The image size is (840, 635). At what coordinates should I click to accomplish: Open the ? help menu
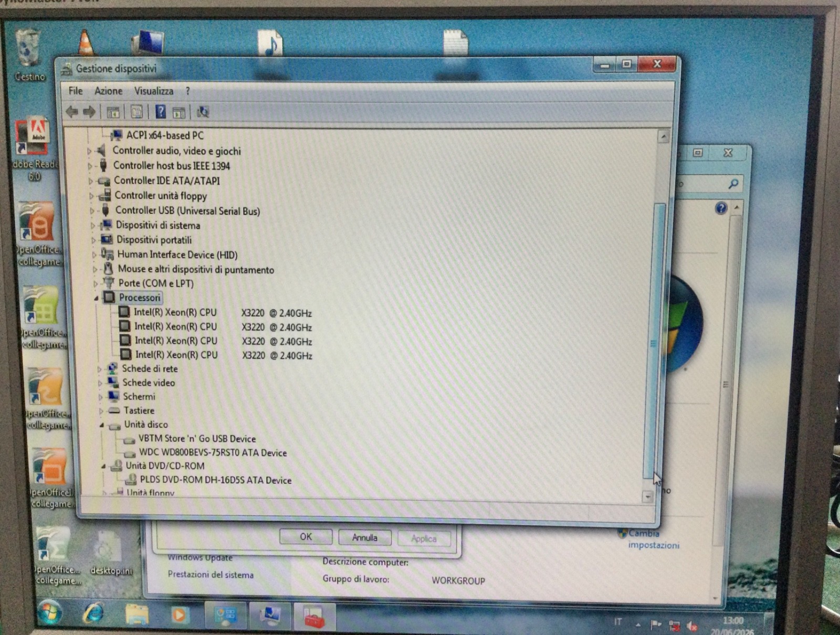point(187,91)
